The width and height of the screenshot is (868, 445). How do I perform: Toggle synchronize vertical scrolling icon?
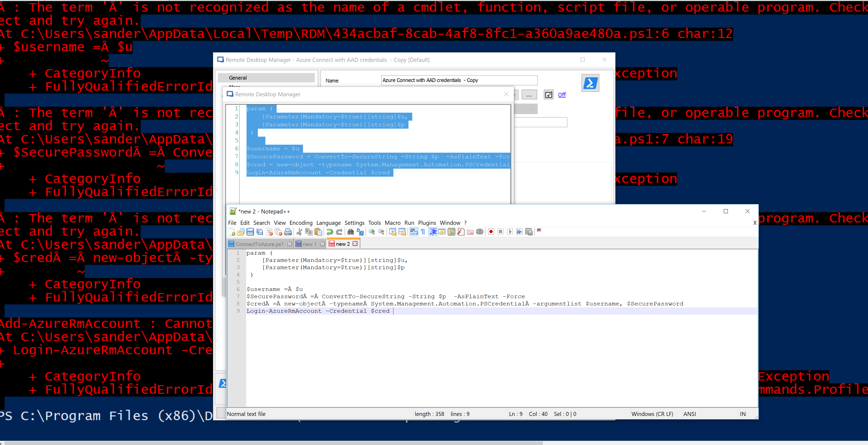393,232
